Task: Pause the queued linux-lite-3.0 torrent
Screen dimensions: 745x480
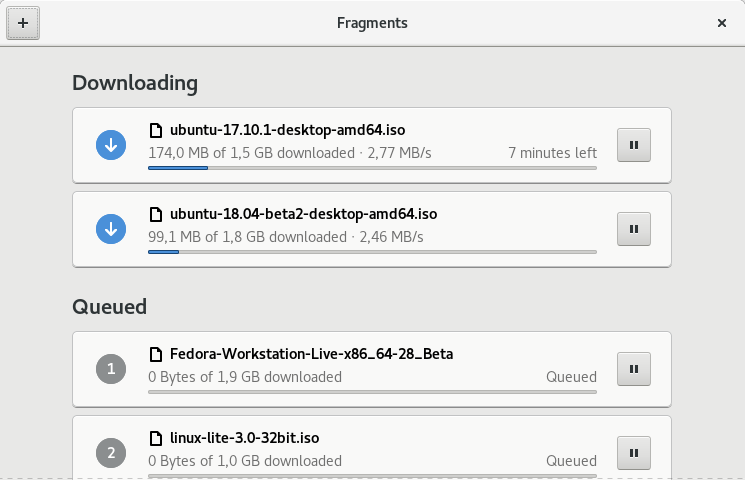Action: click(634, 453)
